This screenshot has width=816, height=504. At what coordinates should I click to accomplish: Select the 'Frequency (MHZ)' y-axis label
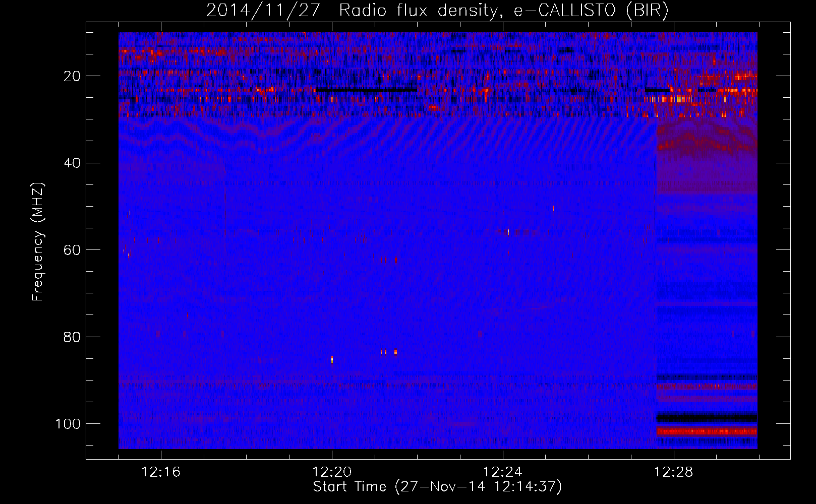pos(38,241)
